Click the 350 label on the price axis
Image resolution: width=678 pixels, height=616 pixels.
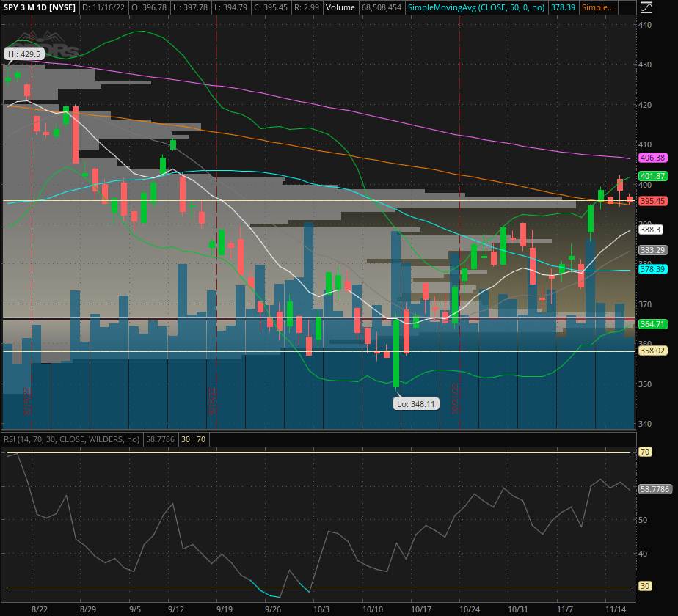pyautogui.click(x=645, y=384)
